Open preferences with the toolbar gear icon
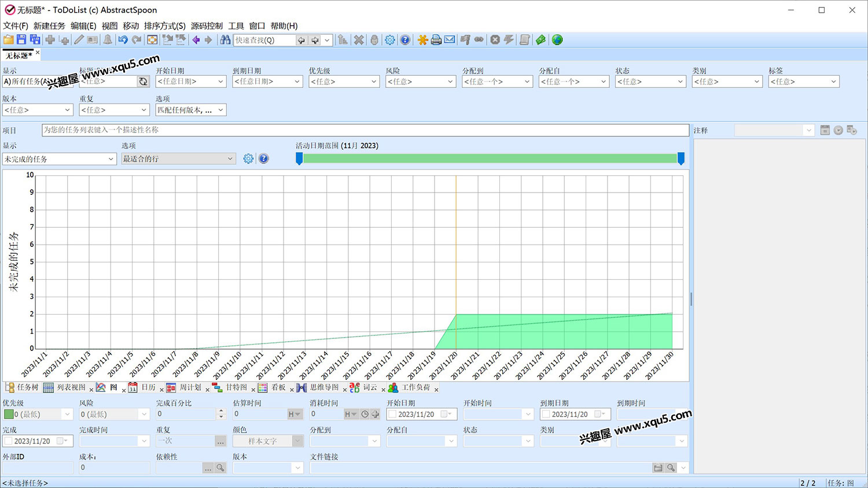This screenshot has height=488, width=868. [x=390, y=40]
